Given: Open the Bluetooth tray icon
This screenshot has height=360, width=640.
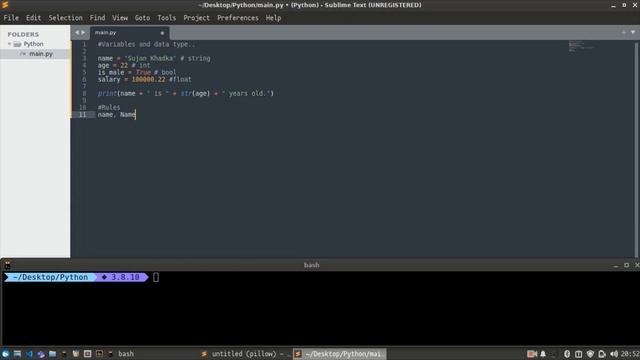Looking at the screenshot, I should [x=567, y=354].
